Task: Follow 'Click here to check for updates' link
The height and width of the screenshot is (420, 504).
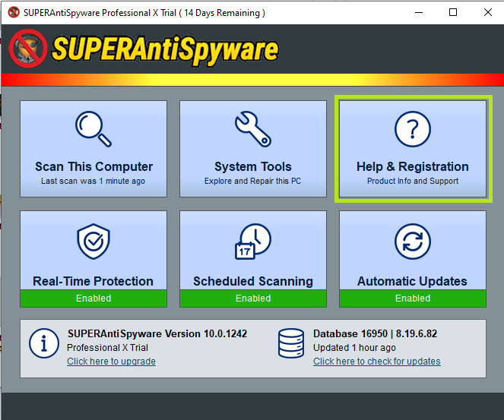Action: point(377,362)
